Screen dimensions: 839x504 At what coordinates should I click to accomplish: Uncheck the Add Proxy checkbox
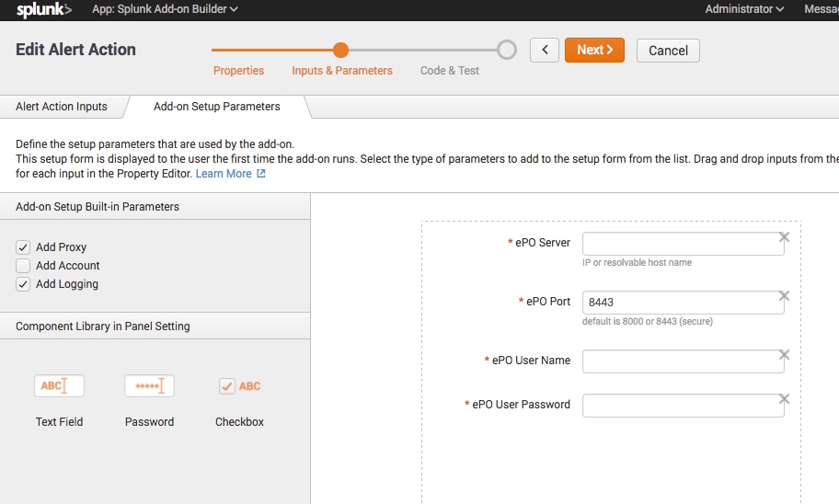click(x=23, y=247)
